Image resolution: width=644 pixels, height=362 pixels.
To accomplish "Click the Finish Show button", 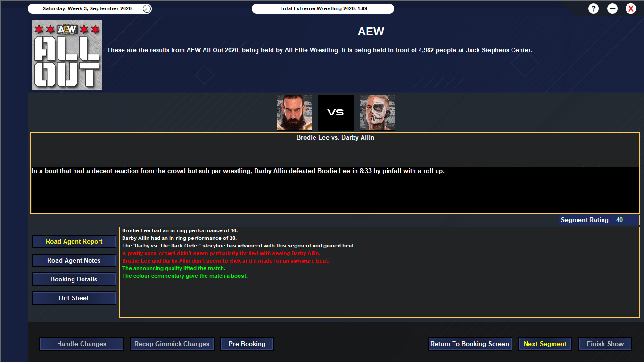I will [605, 344].
